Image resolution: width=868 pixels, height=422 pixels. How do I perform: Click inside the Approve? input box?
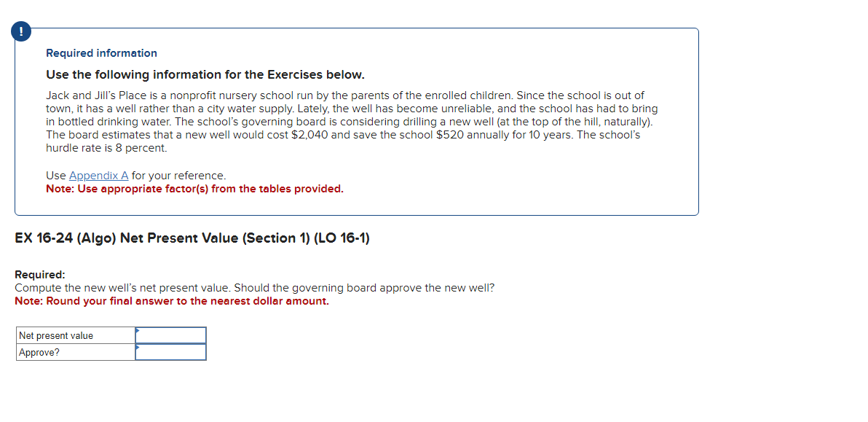pos(170,351)
